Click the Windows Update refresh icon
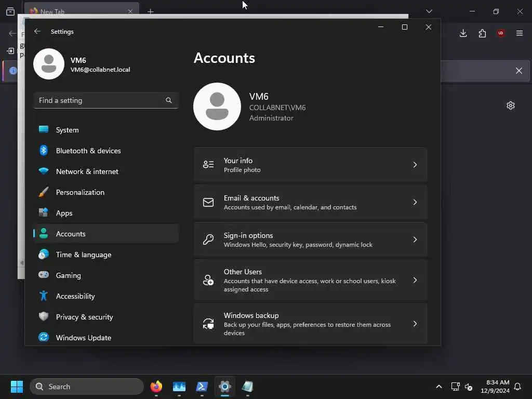Screen dimensions: 532x399 coord(44,337)
